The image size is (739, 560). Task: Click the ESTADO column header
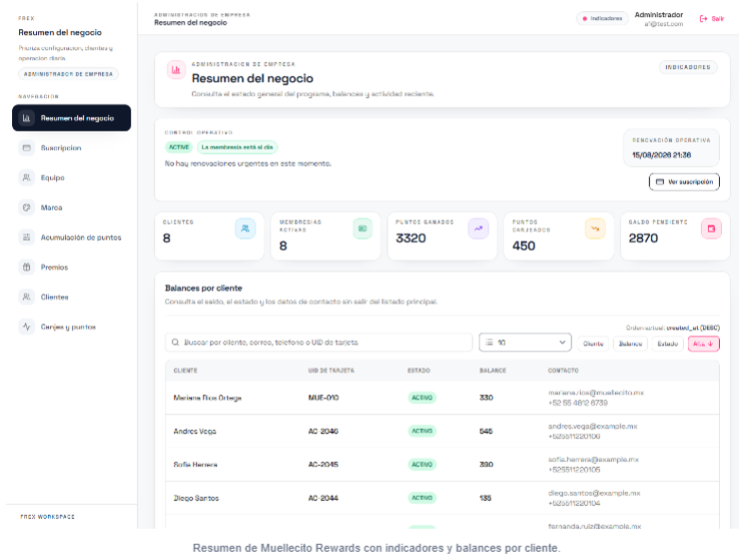(418, 370)
